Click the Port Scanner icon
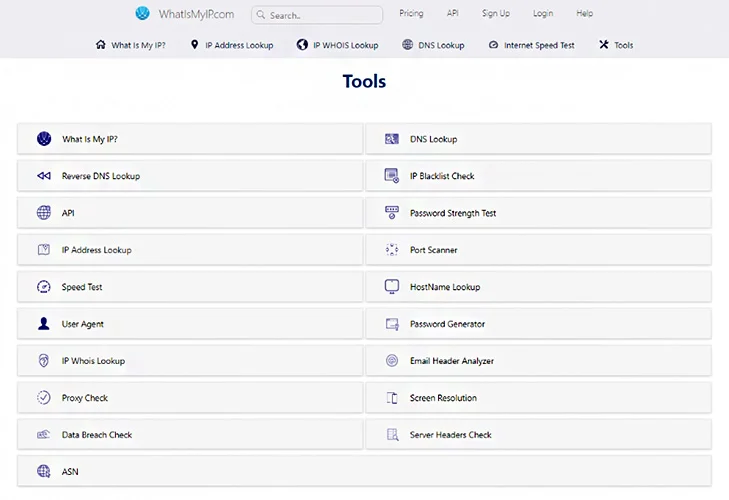The height and width of the screenshot is (500, 729). (392, 250)
